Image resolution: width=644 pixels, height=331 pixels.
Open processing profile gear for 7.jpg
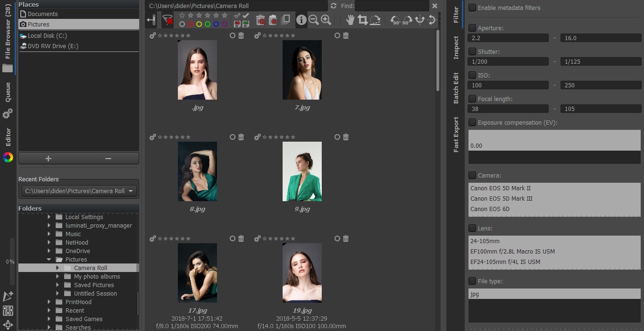257,35
